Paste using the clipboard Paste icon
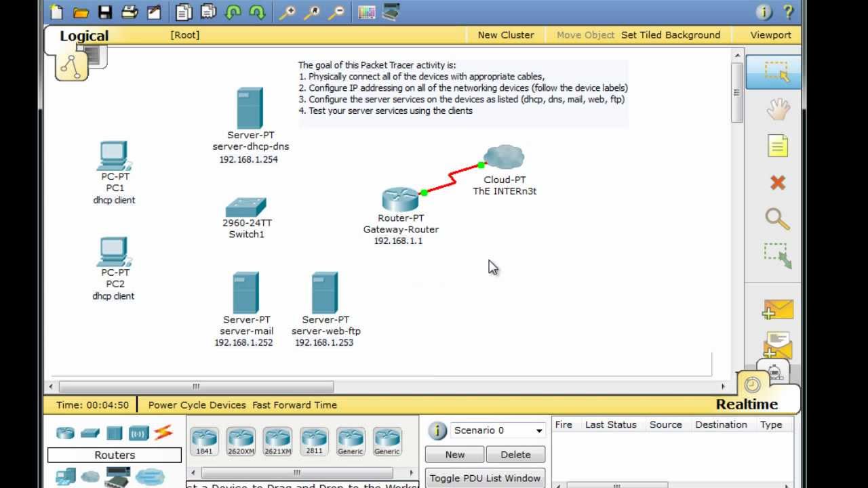This screenshot has width=868, height=488. tap(208, 12)
